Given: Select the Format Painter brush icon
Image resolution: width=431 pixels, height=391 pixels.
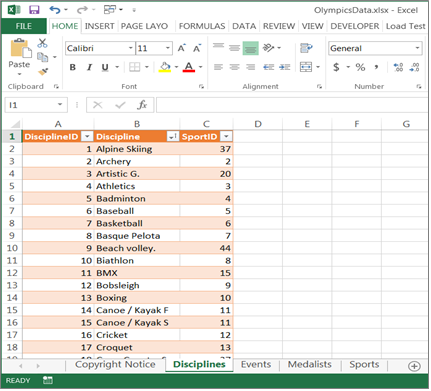Looking at the screenshot, I should (43, 71).
